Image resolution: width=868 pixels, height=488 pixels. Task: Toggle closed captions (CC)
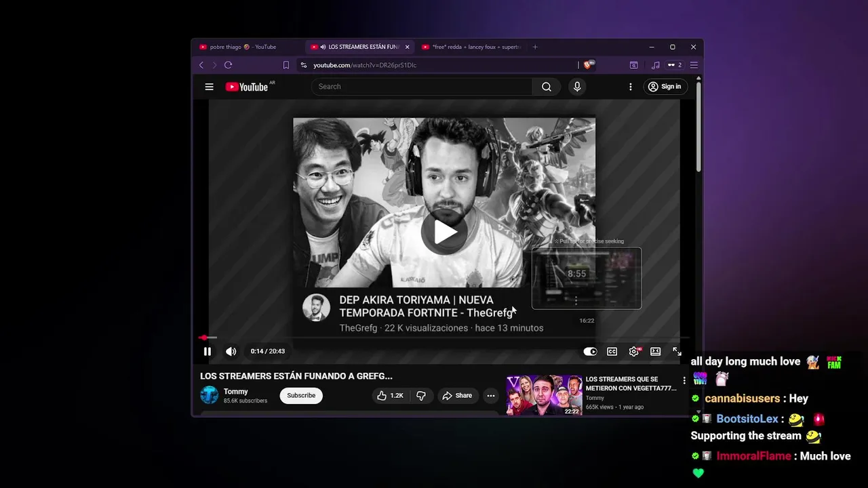click(x=612, y=351)
